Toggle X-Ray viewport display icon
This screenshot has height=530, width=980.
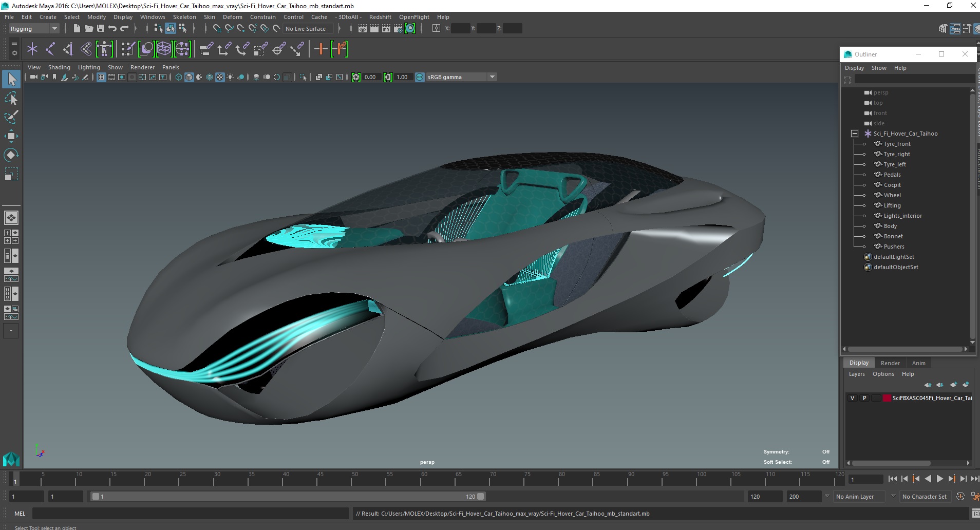click(x=319, y=77)
